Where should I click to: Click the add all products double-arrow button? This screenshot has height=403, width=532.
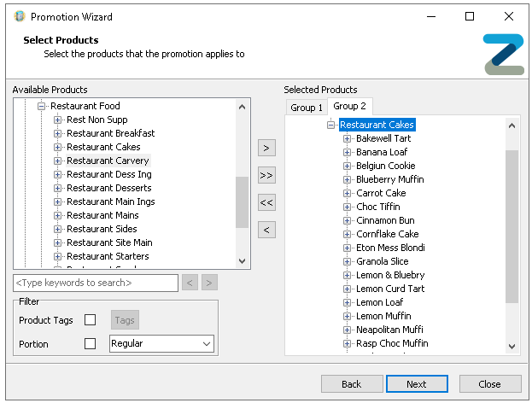click(266, 175)
